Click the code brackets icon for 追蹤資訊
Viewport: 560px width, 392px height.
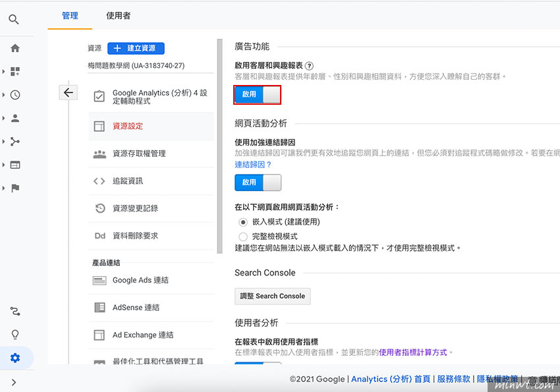pyautogui.click(x=99, y=181)
